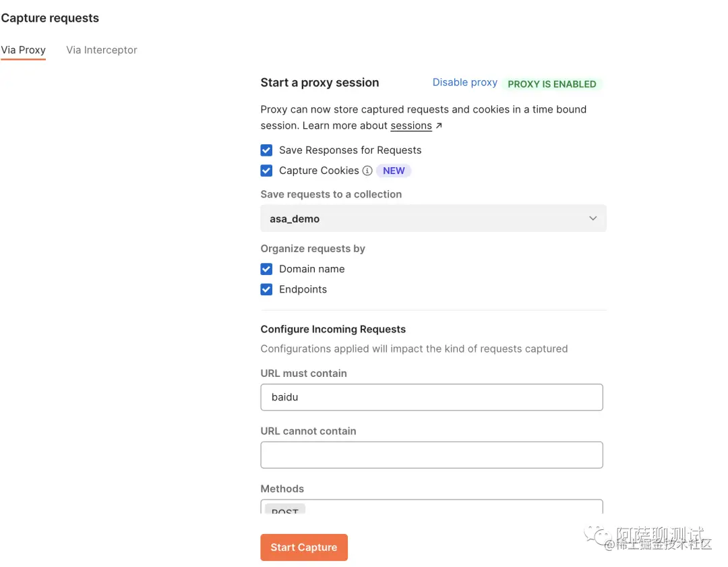Focus the URL must contain field
Image resolution: width=728 pixels, height=567 pixels.
[431, 397]
